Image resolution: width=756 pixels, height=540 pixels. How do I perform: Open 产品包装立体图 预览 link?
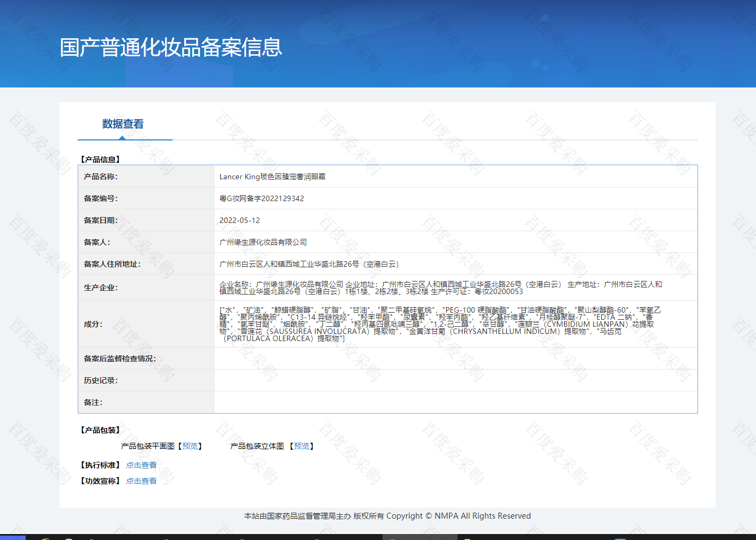point(302,446)
